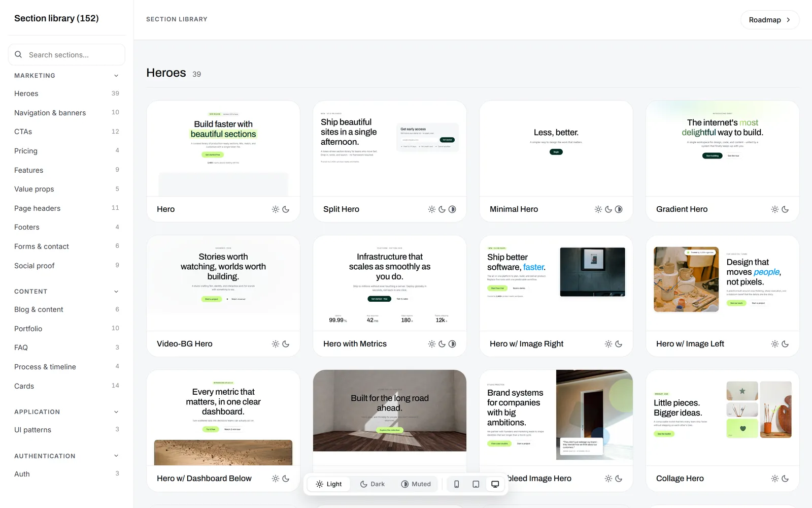
Task: Click the moon icon on the Hero card
Action: point(286,209)
